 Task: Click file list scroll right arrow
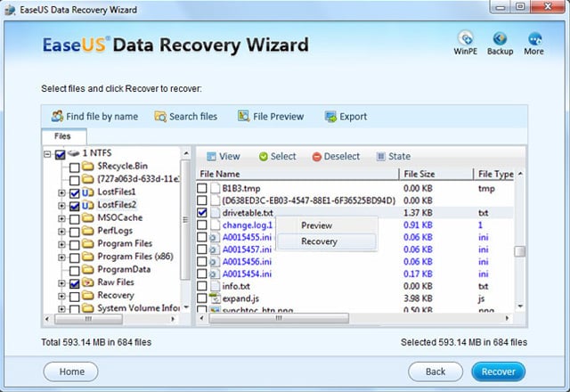(x=507, y=319)
